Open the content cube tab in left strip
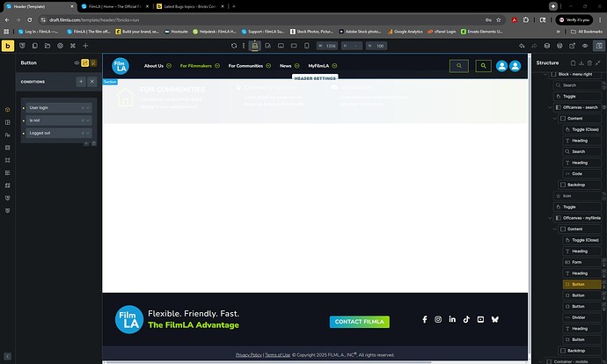The height and width of the screenshot is (364, 607). point(7,110)
